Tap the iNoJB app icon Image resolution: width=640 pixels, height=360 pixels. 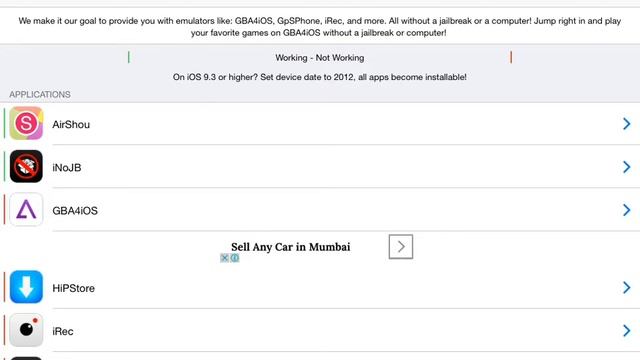click(26, 167)
